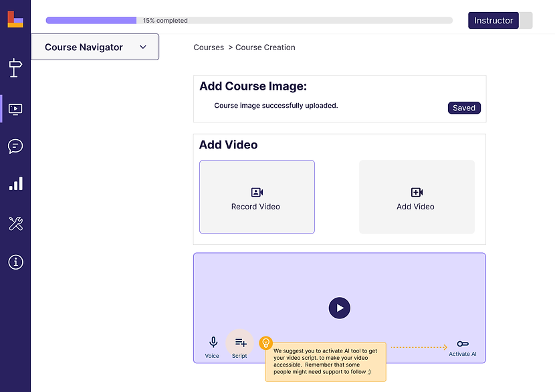Choose the Record Video card

point(257,197)
